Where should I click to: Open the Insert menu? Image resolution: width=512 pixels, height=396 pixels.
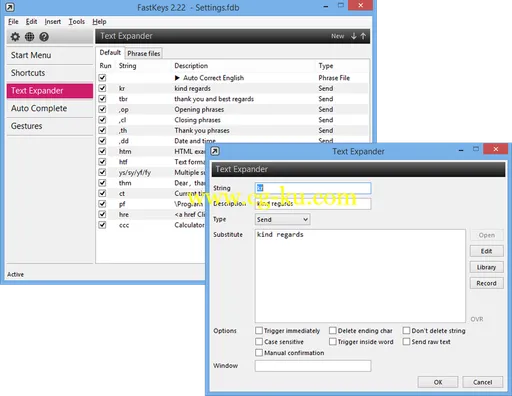[x=53, y=22]
